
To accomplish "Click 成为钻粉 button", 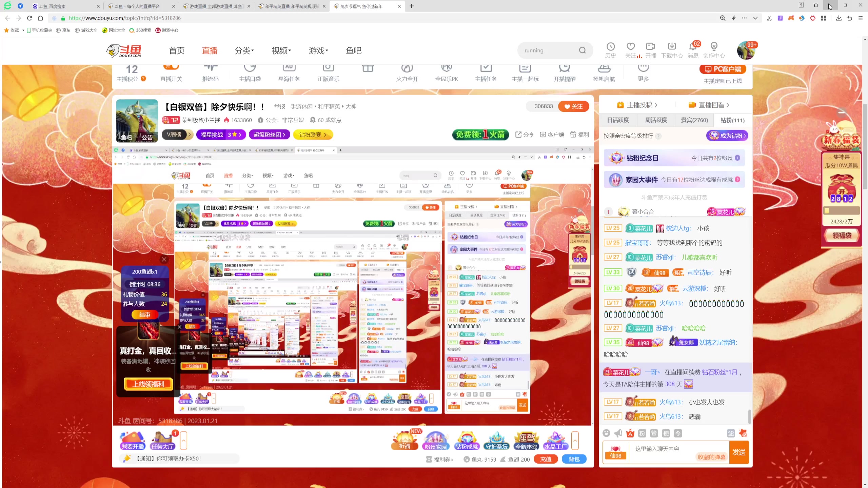I will tap(727, 136).
